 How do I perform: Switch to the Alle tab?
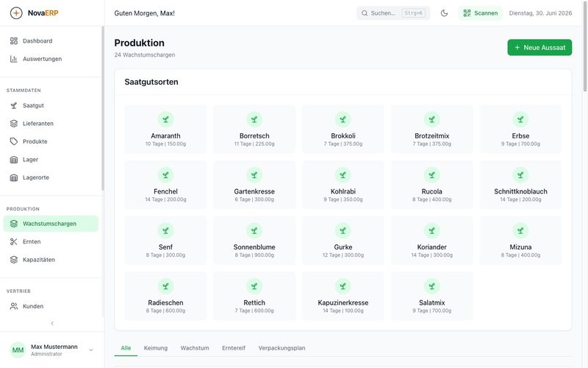tap(126, 348)
